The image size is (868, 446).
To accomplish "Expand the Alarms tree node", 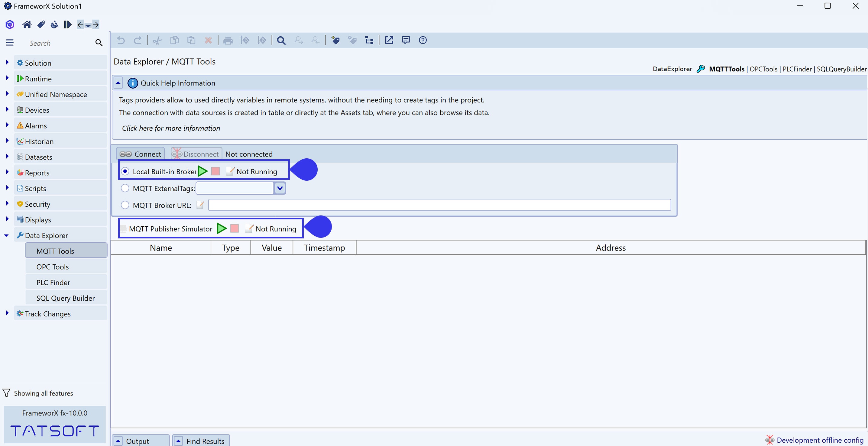I will (x=7, y=125).
